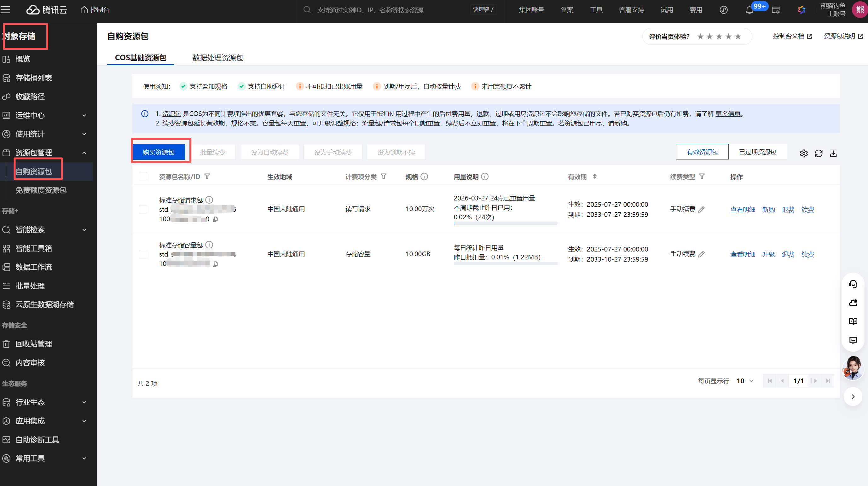Show info for 用量说明 column
Screen dimensions: 868x486
(484, 176)
